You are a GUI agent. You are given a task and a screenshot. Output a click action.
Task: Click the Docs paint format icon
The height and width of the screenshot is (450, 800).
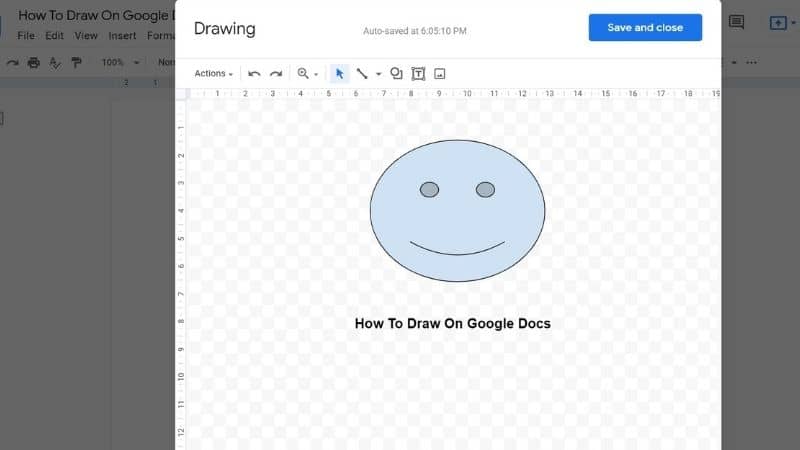tap(77, 63)
